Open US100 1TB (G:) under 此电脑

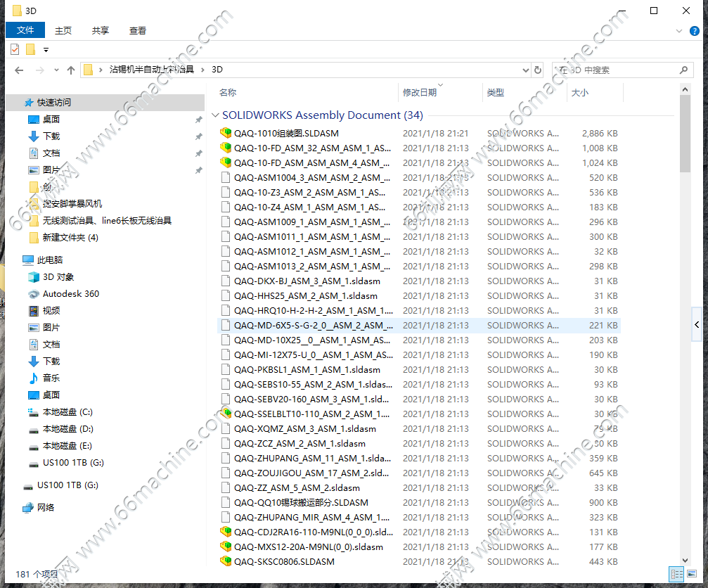(x=72, y=462)
